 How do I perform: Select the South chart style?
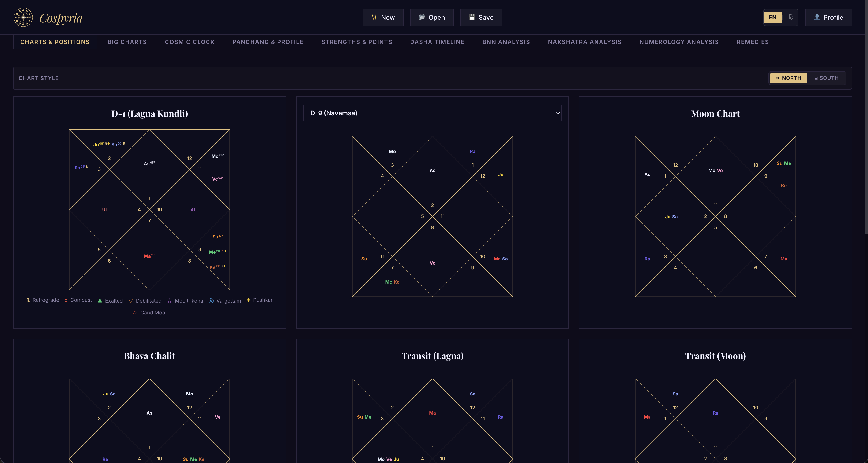826,78
